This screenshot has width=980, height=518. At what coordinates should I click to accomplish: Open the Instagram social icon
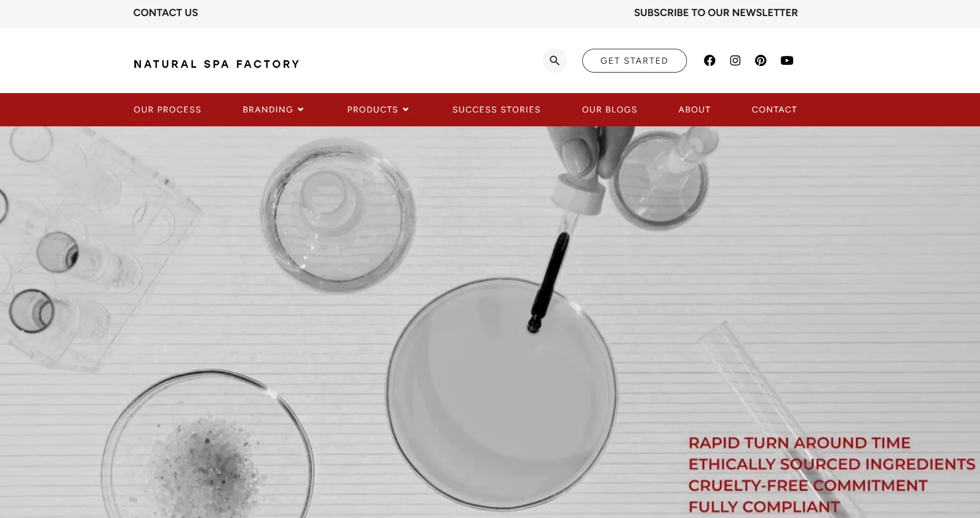(x=735, y=60)
